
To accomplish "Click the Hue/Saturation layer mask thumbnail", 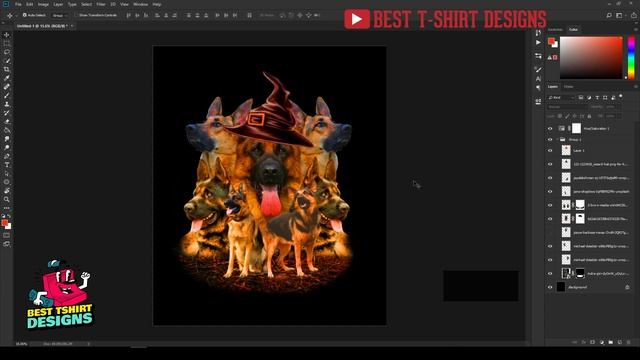I will [576, 128].
